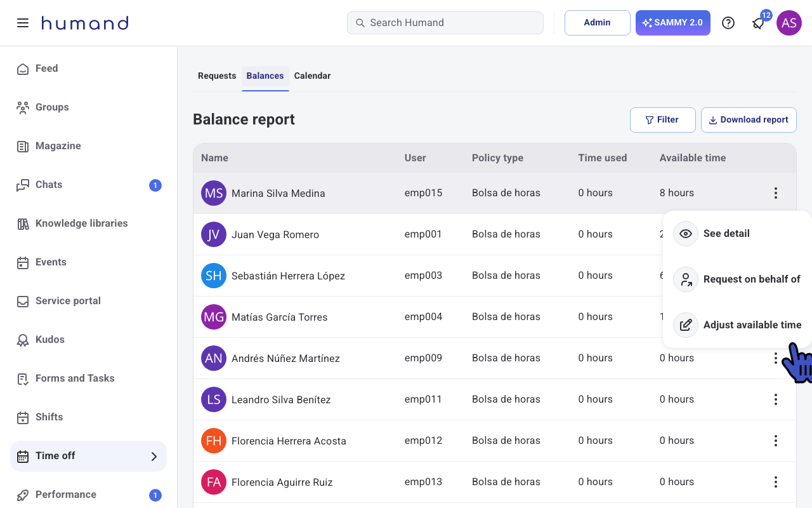Screen dimensions: 812x508
Task: Focus the Search Humand field
Action: click(445, 23)
